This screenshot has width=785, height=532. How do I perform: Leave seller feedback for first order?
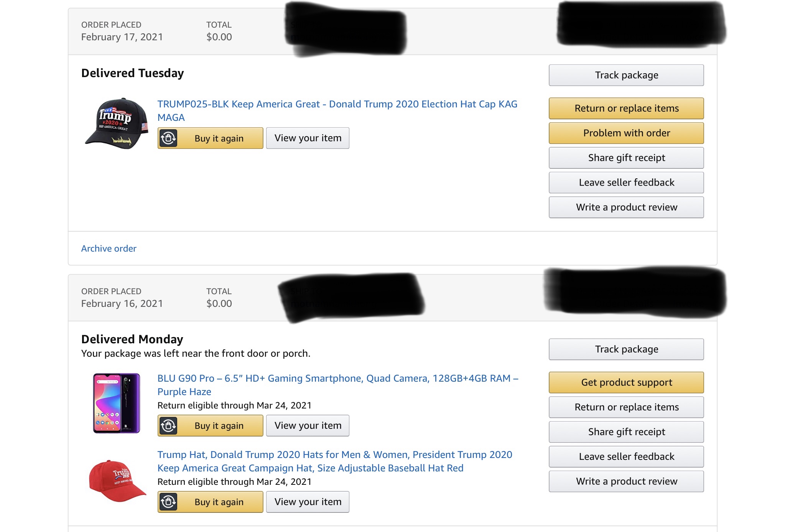pos(626,183)
